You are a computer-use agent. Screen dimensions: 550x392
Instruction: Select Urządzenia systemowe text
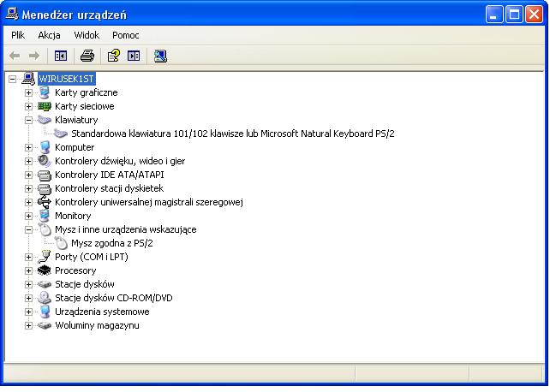[x=102, y=312]
